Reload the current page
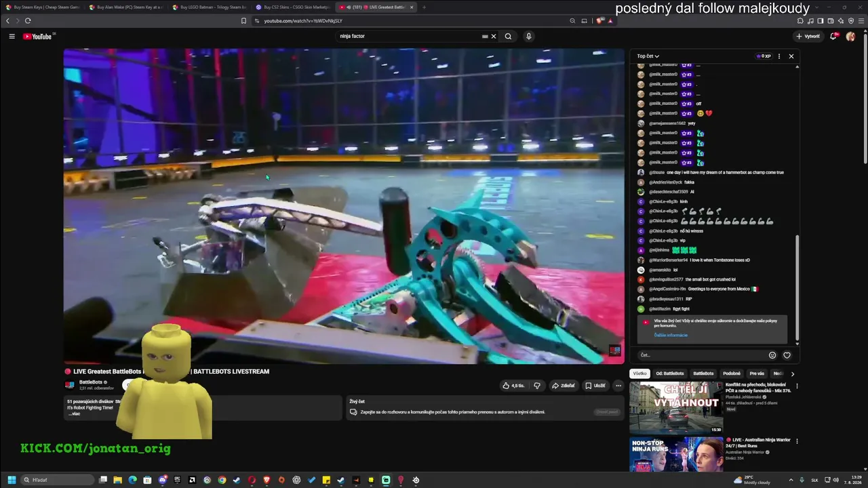 click(28, 21)
